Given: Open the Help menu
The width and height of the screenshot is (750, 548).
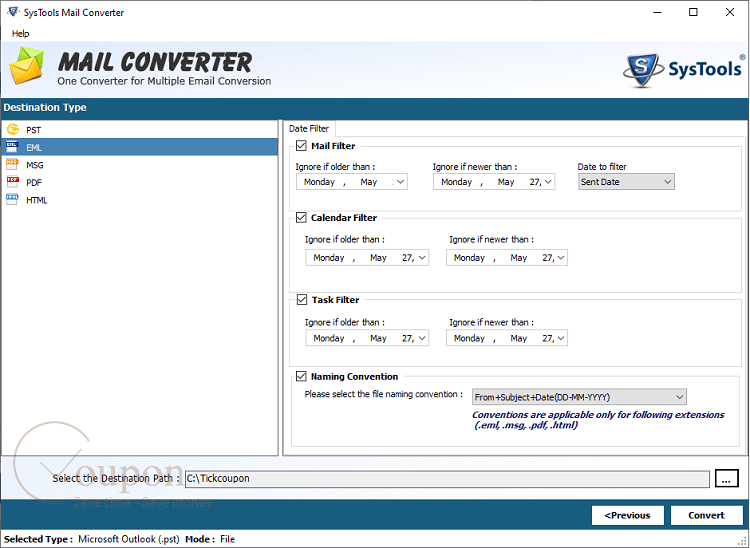Looking at the screenshot, I should pyautogui.click(x=21, y=33).
